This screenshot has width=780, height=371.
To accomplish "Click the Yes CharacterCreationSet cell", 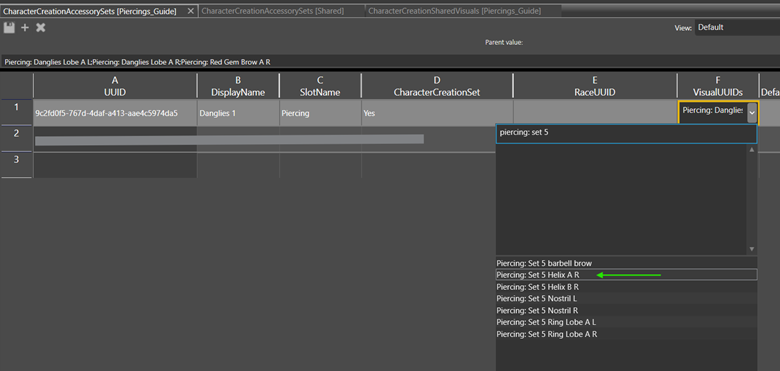I will click(437, 113).
